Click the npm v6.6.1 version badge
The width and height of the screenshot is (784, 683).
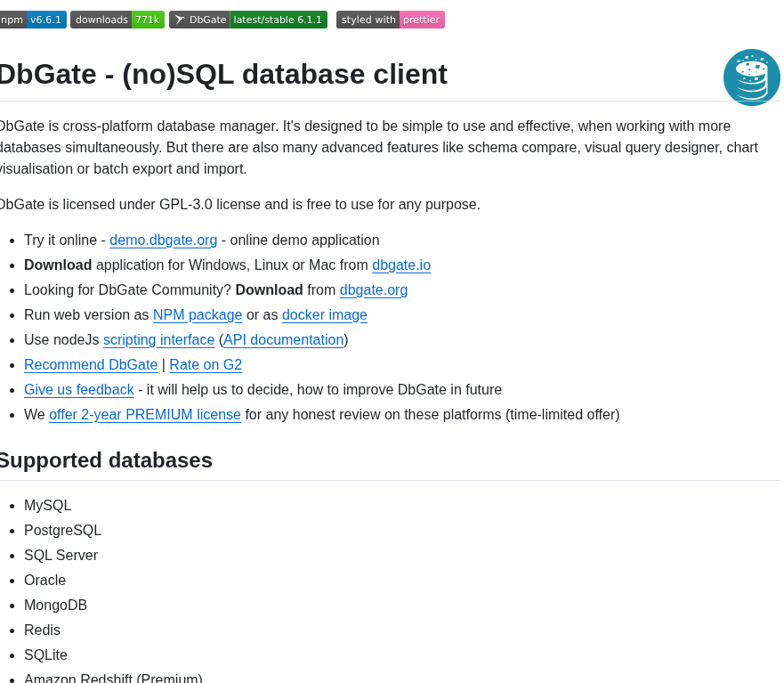coord(33,20)
